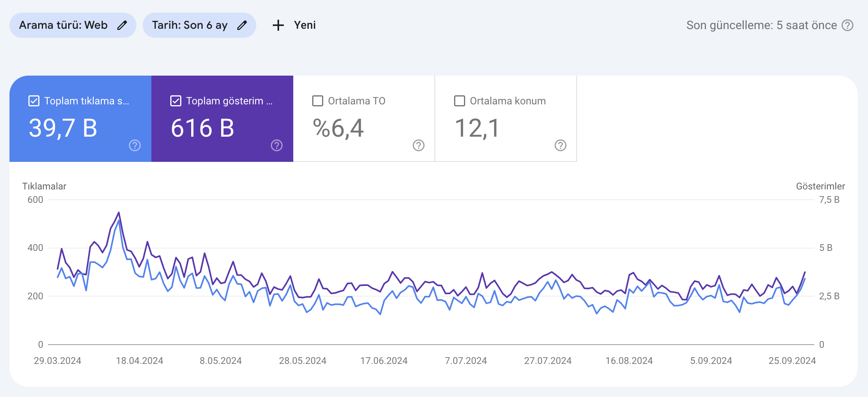
Task: Click the 600 clicks axis tick
Action: 35,200
